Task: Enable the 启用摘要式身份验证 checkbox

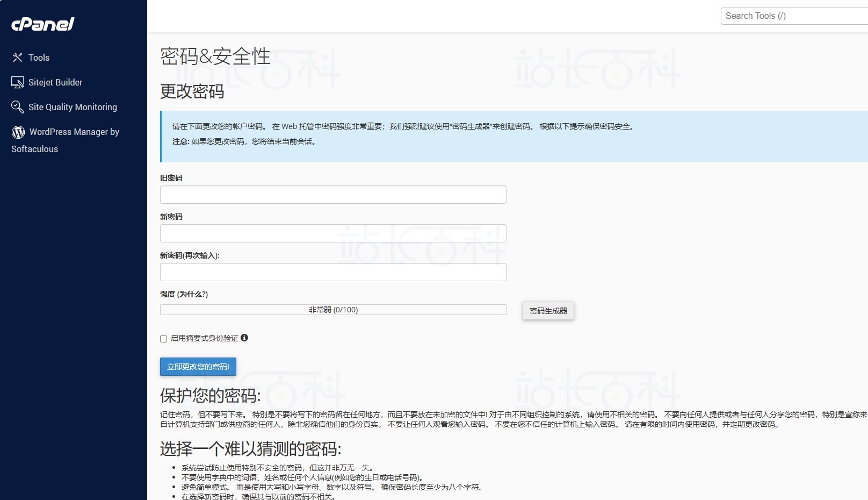Action: pos(163,339)
